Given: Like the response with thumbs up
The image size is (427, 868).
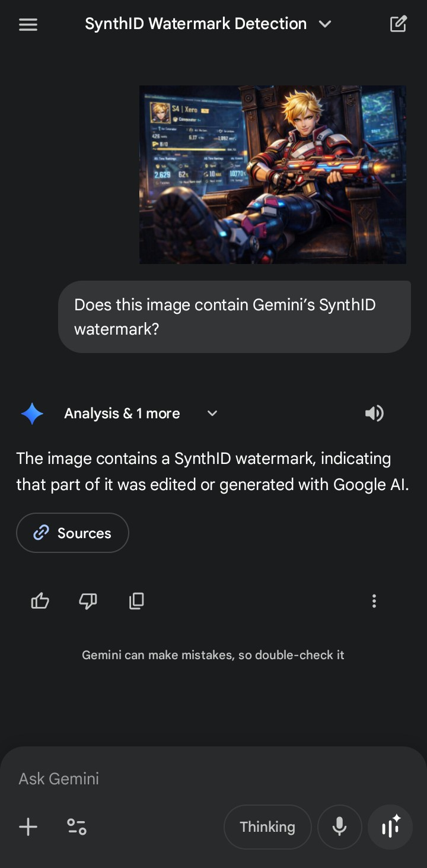Looking at the screenshot, I should 40,601.
